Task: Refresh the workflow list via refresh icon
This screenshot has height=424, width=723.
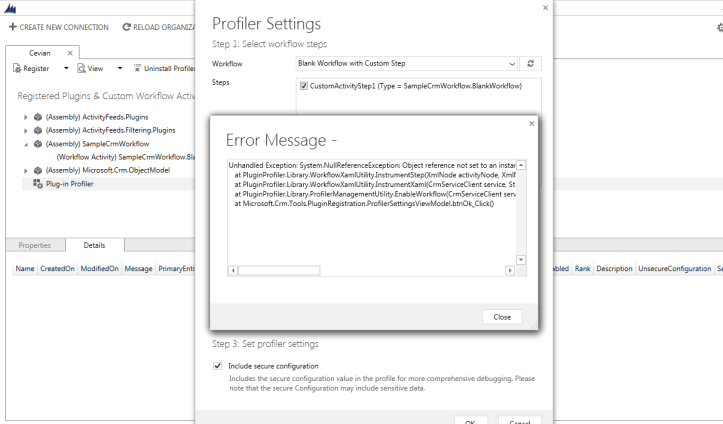Action: pyautogui.click(x=531, y=63)
